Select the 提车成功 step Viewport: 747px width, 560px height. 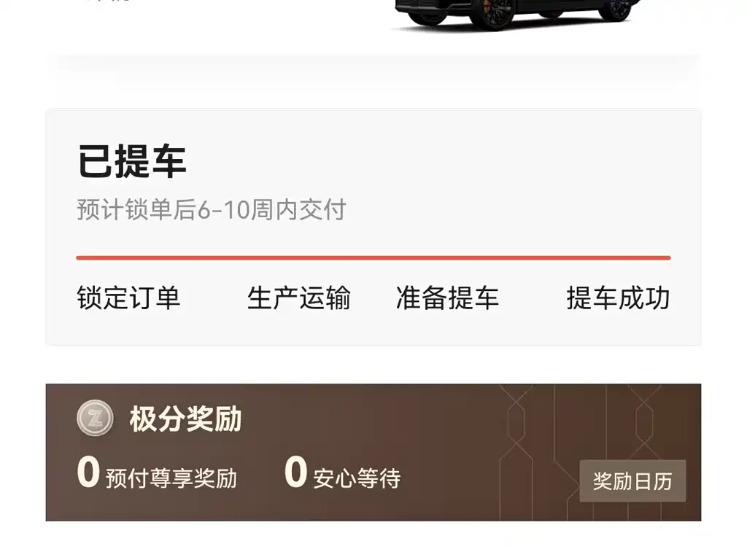[619, 298]
